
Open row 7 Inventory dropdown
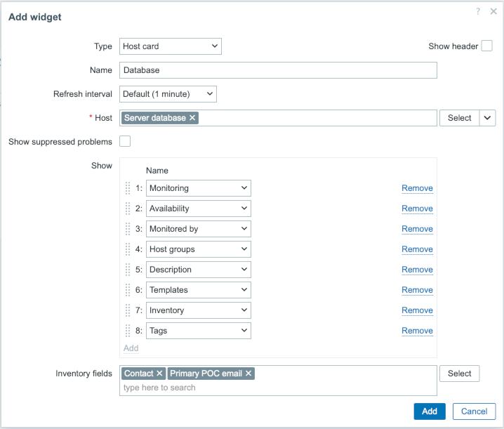pos(199,310)
